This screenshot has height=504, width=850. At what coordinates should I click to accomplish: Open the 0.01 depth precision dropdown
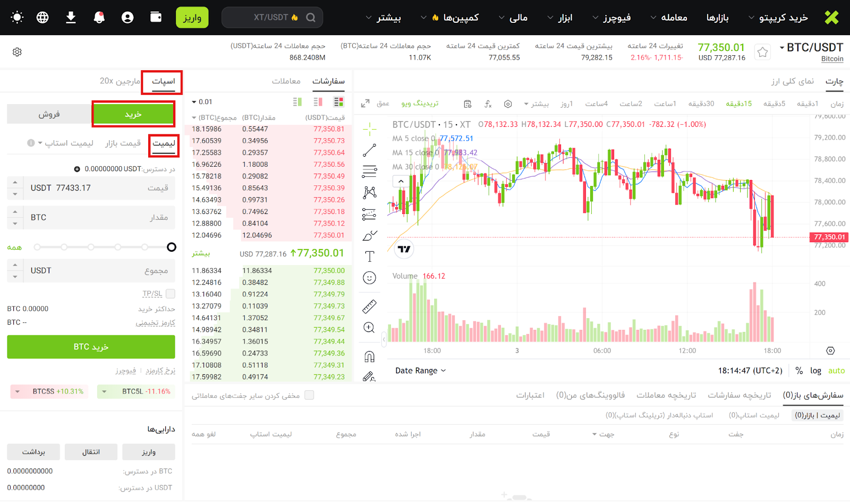coord(202,102)
